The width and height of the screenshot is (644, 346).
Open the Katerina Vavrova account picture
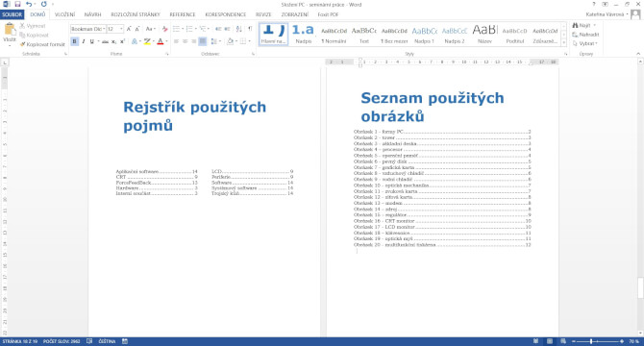pos(635,14)
